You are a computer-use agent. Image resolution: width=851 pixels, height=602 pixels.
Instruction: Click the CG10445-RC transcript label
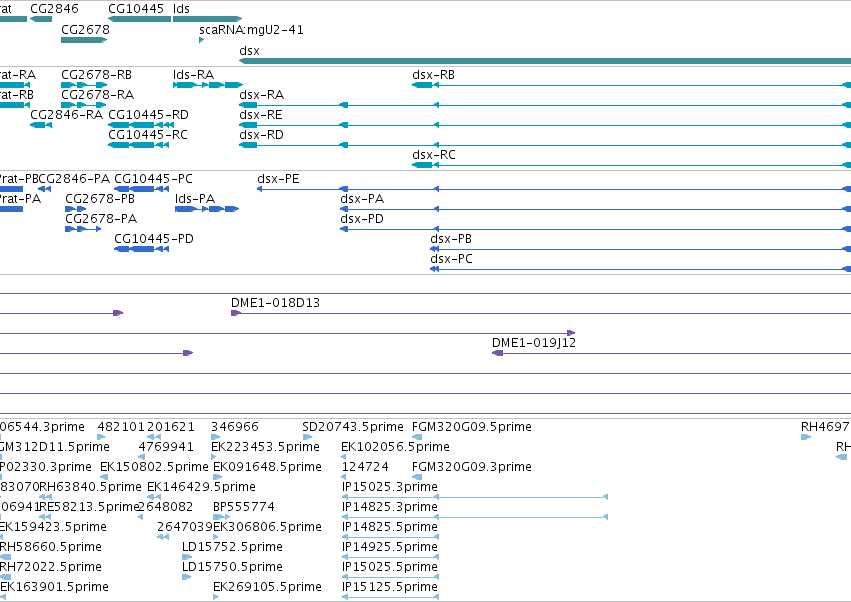point(148,135)
